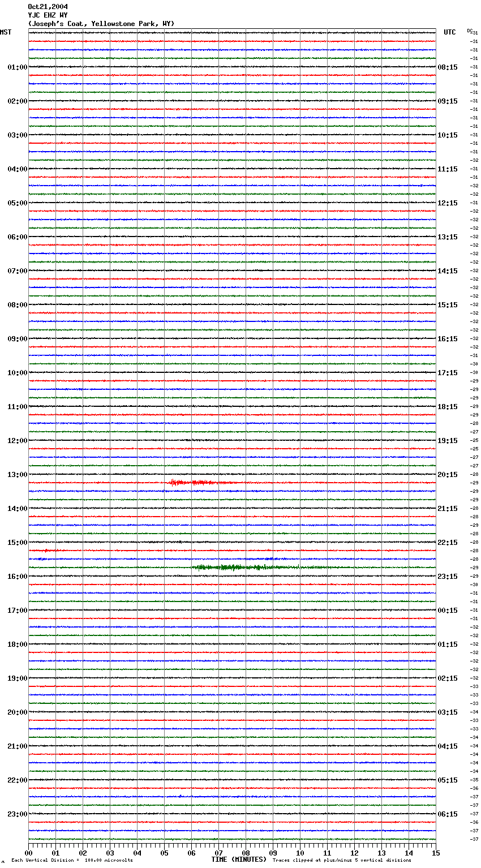Click the 08:00 MST time label
Image resolution: width=481 pixels, height=868 pixels.
[18, 305]
